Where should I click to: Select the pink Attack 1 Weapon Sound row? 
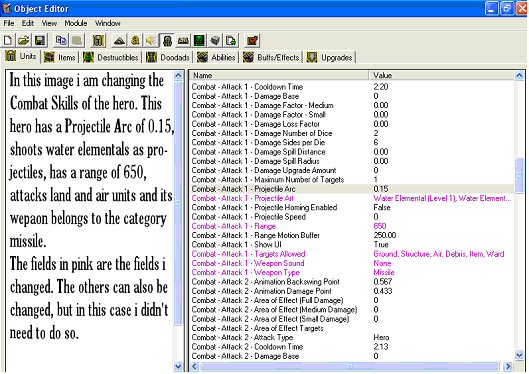coord(352,263)
